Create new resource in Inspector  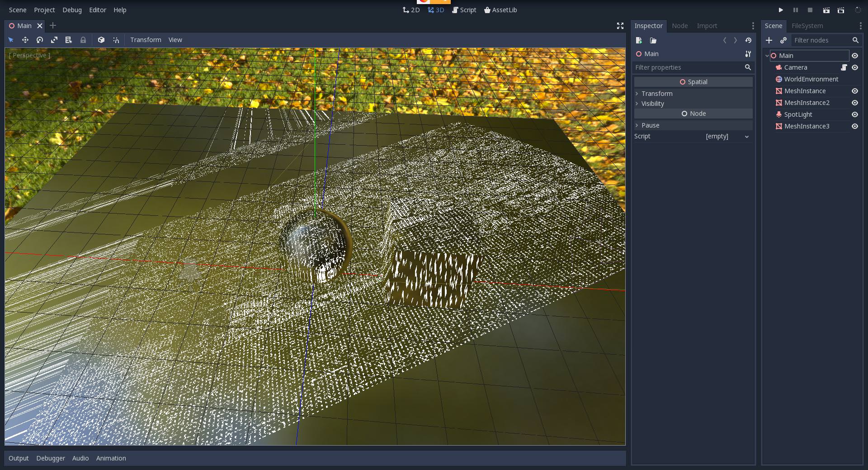click(x=639, y=40)
